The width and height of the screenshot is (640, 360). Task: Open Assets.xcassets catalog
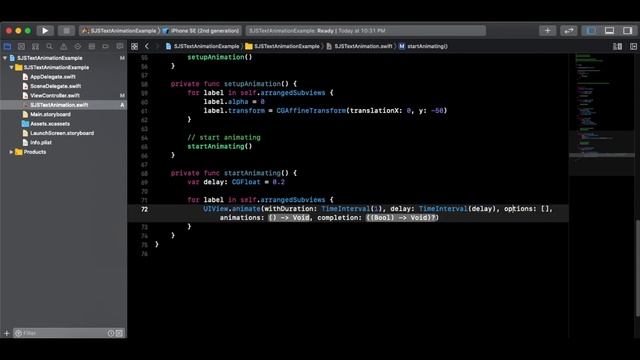(x=50, y=124)
